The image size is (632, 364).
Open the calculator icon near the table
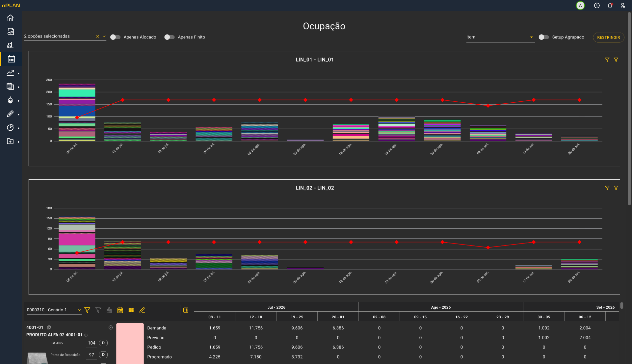tap(186, 310)
